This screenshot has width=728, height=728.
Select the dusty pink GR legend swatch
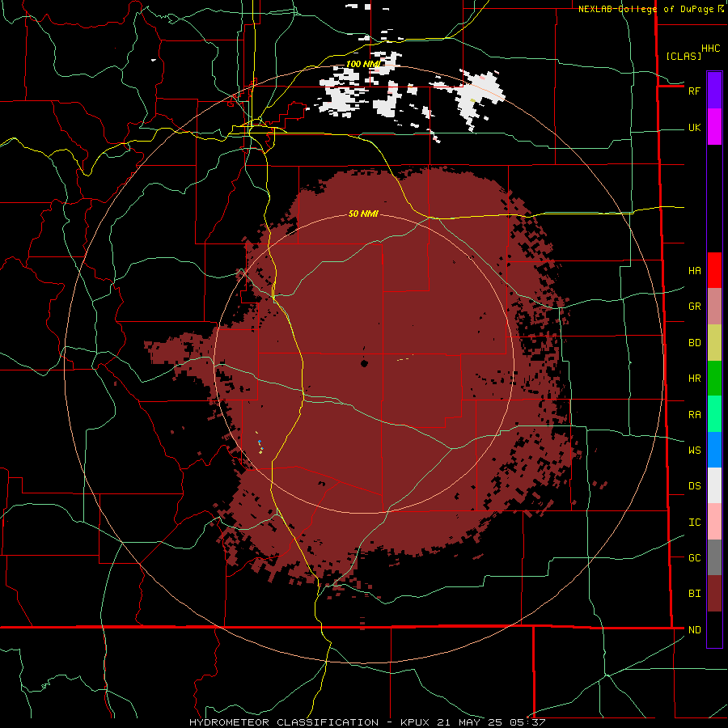coord(714,307)
